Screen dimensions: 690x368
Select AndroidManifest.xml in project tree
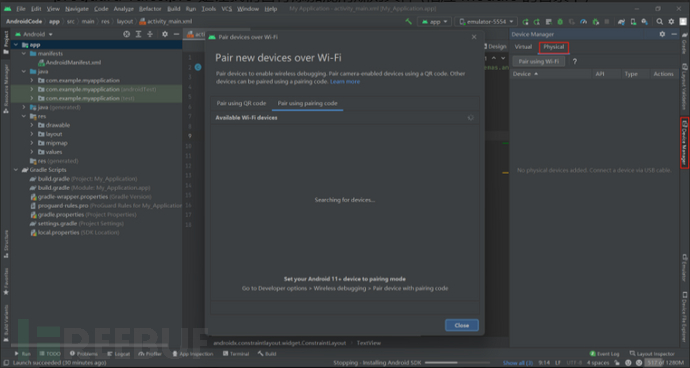(70, 63)
